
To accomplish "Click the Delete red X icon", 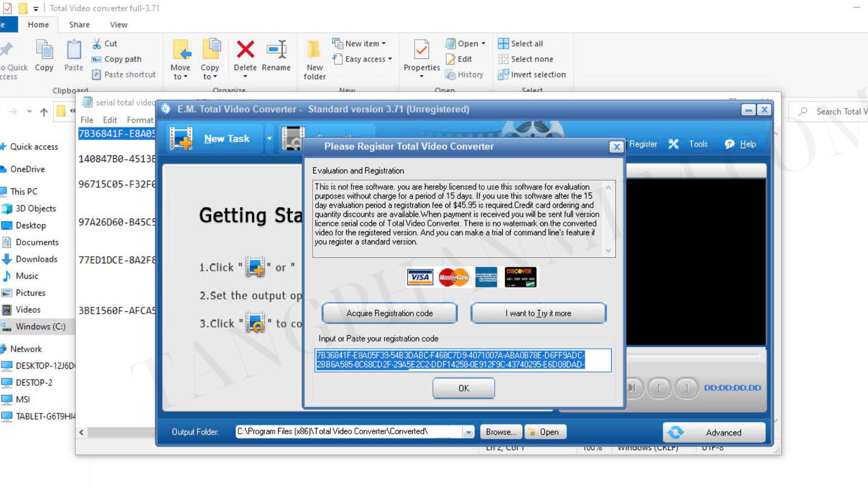I will pyautogui.click(x=245, y=50).
